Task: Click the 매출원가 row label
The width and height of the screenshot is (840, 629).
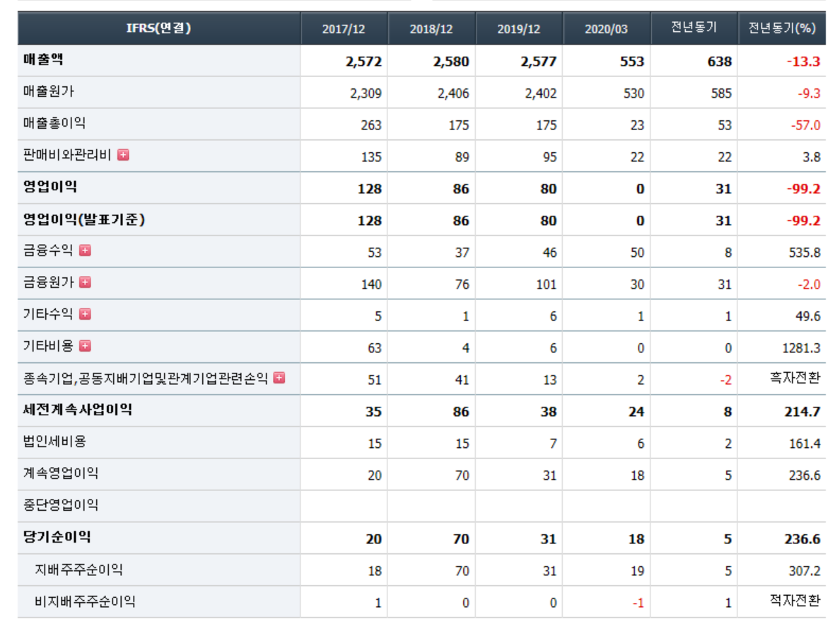Action: tap(48, 91)
